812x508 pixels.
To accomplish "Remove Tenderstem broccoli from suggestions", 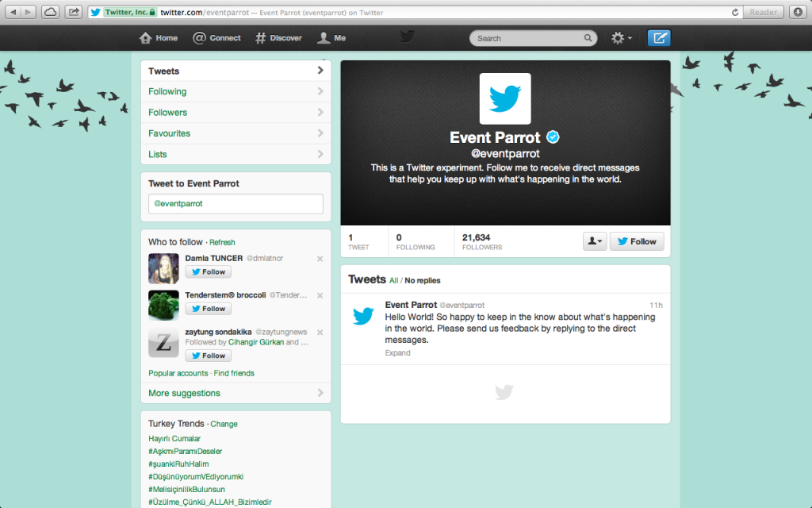I will click(320, 294).
